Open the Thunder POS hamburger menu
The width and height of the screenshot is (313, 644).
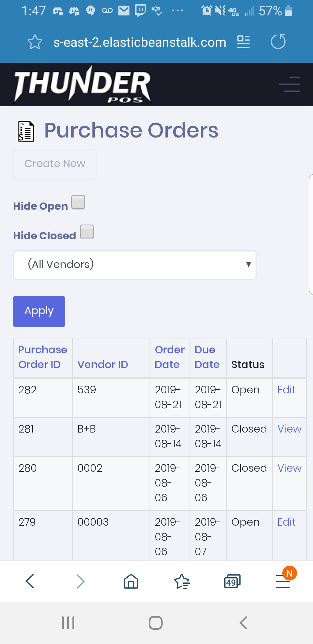pos(289,84)
